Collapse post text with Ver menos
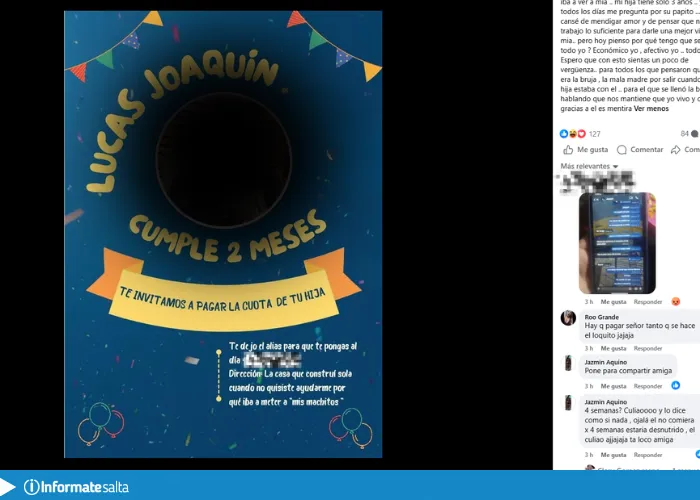Image resolution: width=700 pixels, height=500 pixels. pos(651,108)
